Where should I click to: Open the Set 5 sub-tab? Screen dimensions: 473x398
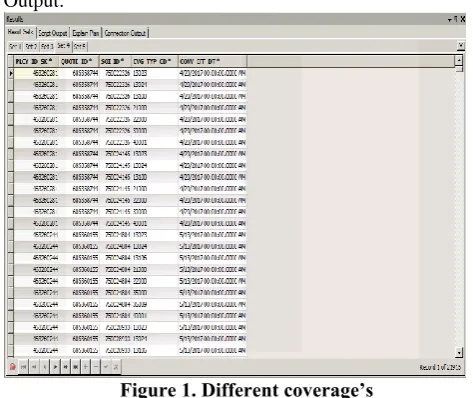pos(80,46)
